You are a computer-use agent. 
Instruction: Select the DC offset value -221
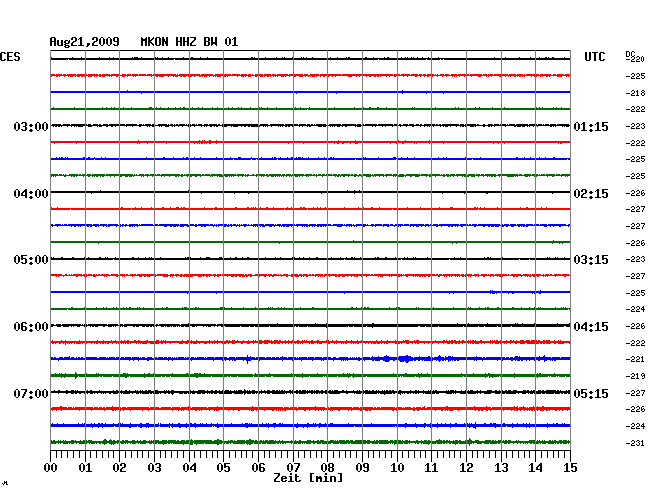click(x=635, y=359)
